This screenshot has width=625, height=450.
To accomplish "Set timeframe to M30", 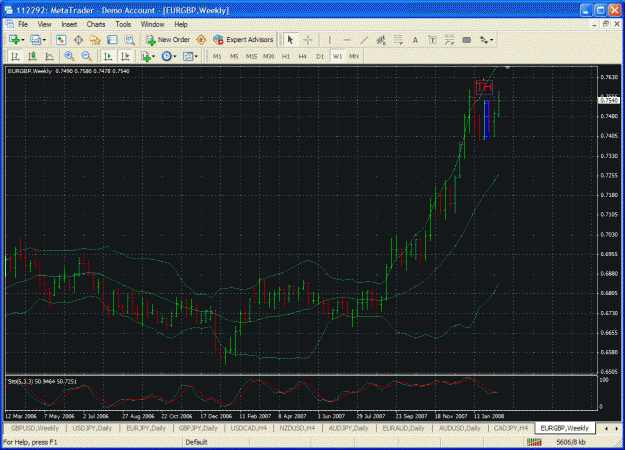I will coord(269,56).
